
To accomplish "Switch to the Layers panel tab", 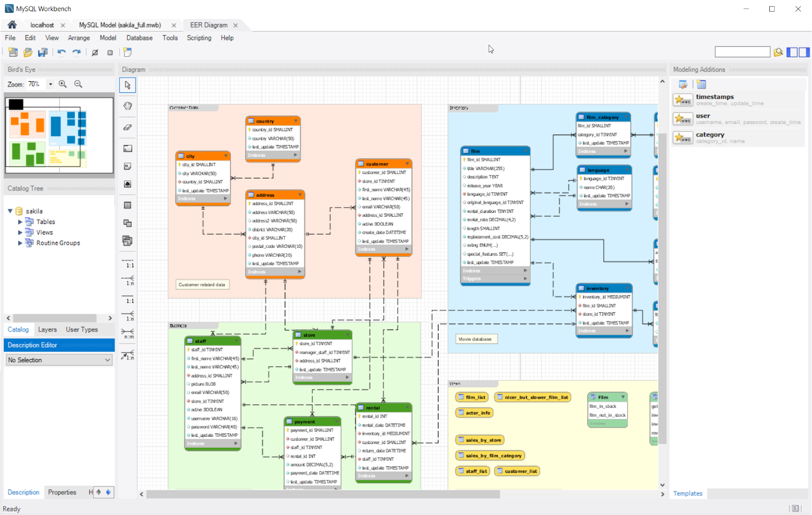I will (x=47, y=329).
